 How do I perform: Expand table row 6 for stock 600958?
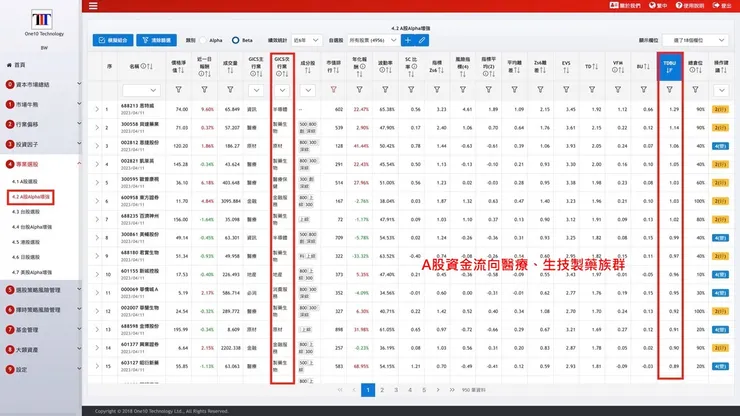tap(97, 201)
